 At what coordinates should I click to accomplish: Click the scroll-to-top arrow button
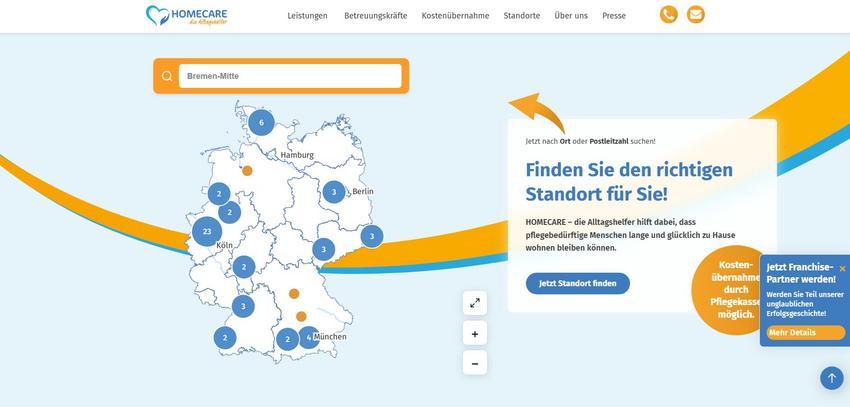click(x=832, y=378)
